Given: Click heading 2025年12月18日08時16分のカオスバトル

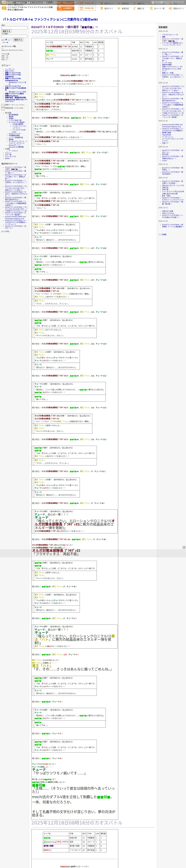Looking at the screenshot, I should point(77,823).
